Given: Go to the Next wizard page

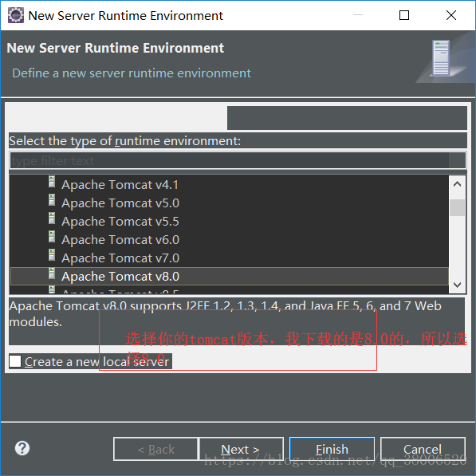Looking at the screenshot, I should [241, 449].
